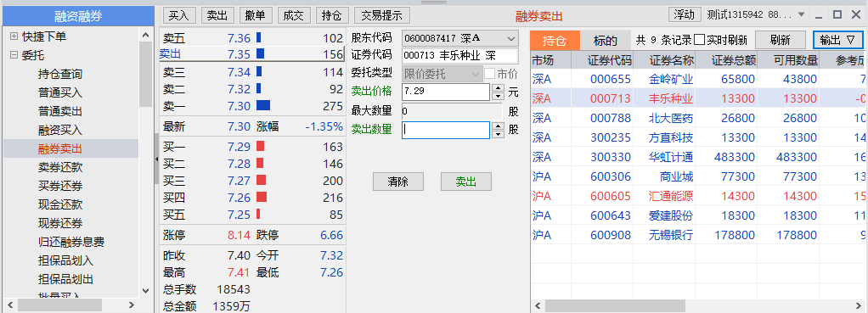Open 融资买入 in the sidebar

pyautogui.click(x=60, y=130)
